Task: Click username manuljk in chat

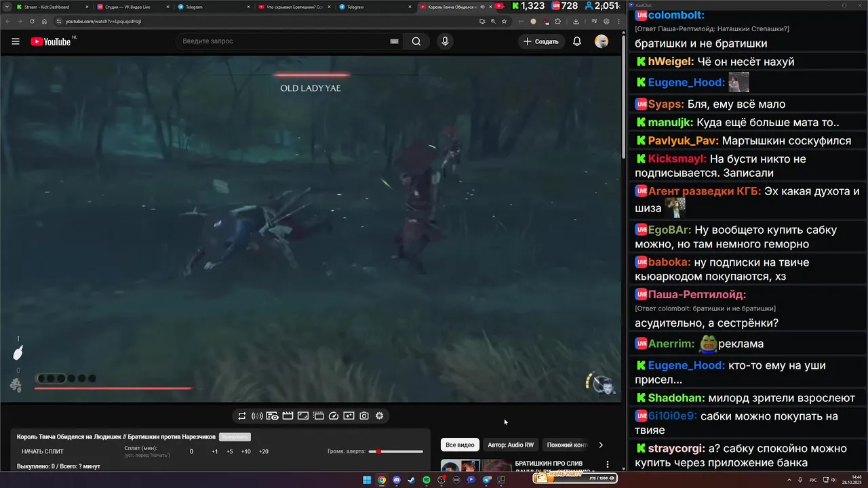Action: pyautogui.click(x=671, y=123)
